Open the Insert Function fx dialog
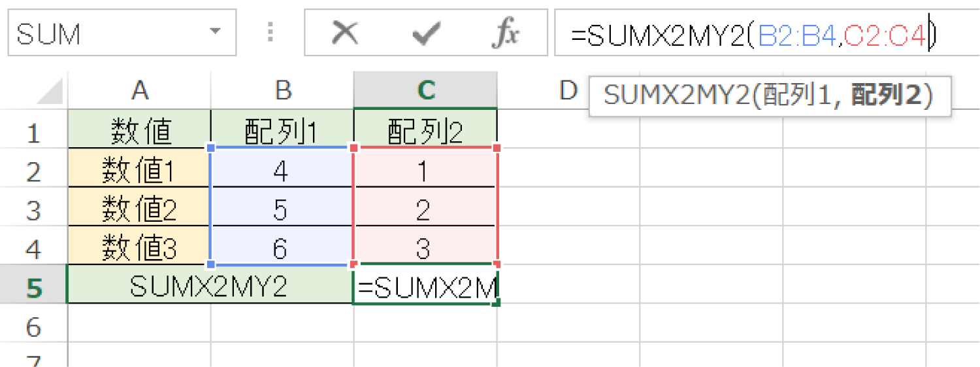This screenshot has height=367, width=980. tap(504, 32)
